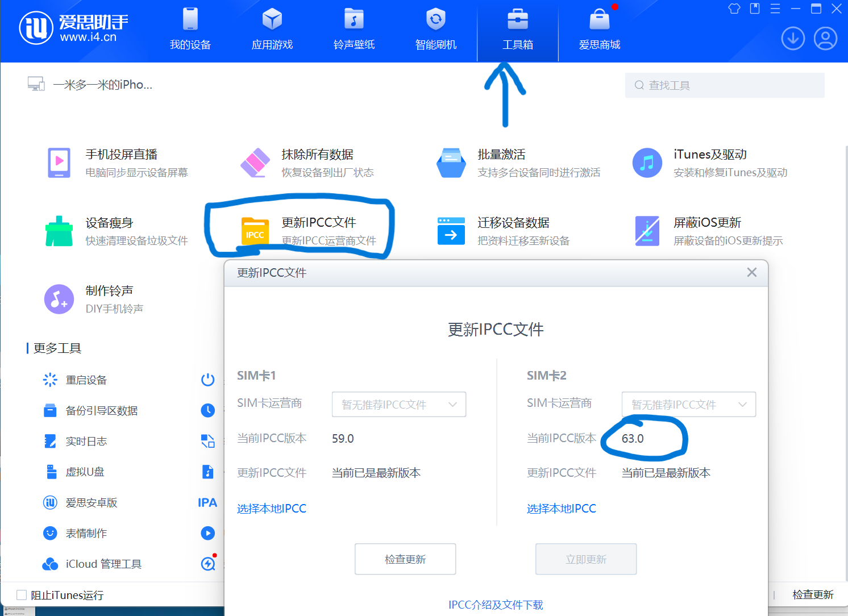
Task: Launch iTunes及驱动 tool
Action: click(710, 163)
